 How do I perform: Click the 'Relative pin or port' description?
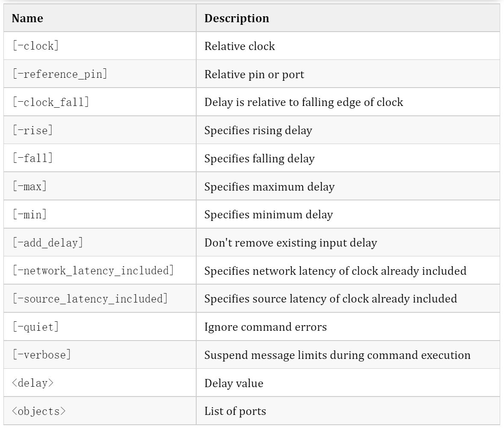tap(254, 74)
